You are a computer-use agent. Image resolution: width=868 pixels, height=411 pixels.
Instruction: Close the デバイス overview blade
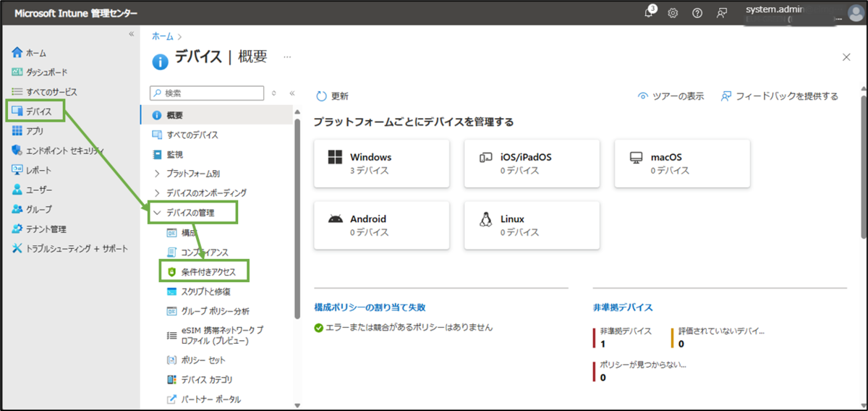point(846,56)
